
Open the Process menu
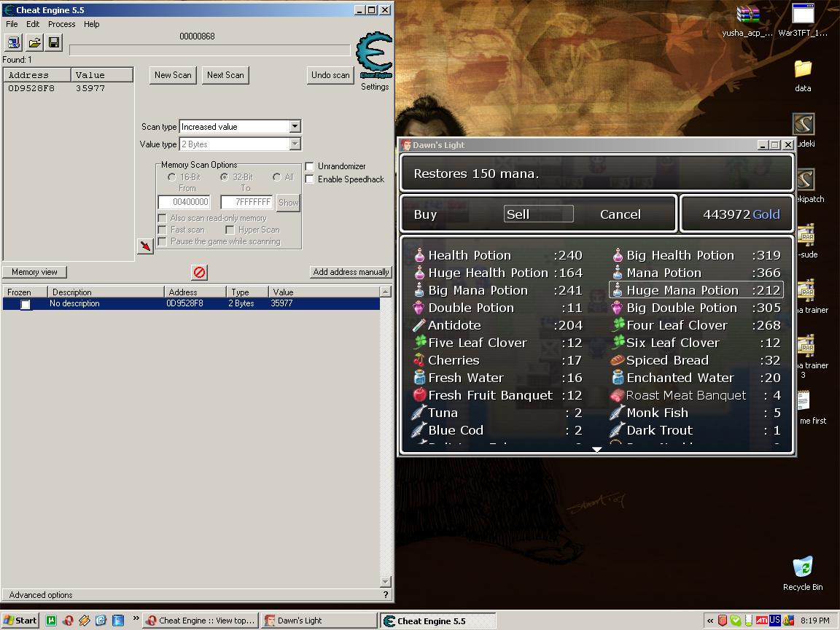[x=61, y=24]
